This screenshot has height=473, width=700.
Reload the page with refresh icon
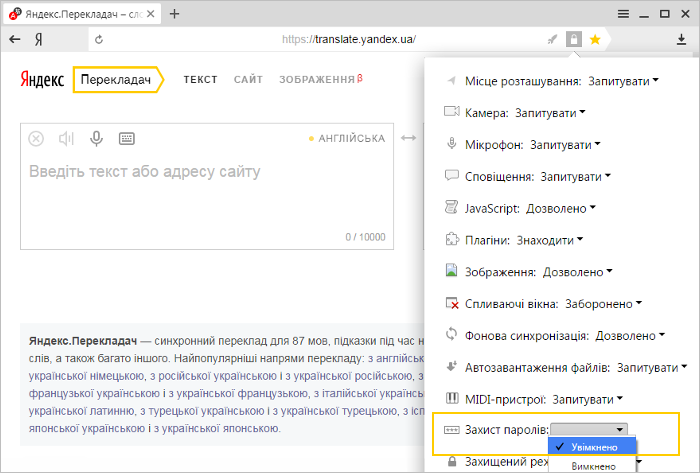[x=99, y=40]
